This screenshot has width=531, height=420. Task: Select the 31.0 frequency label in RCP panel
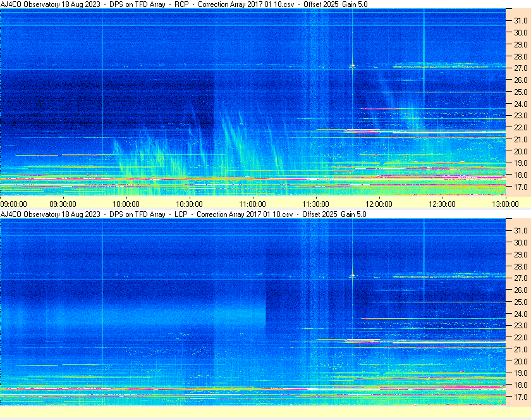520,21
